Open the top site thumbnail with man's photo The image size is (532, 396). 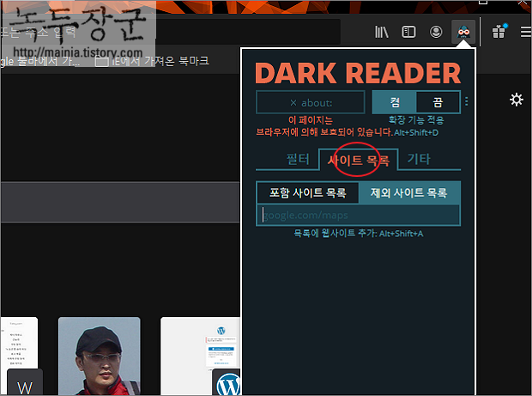coord(99,356)
